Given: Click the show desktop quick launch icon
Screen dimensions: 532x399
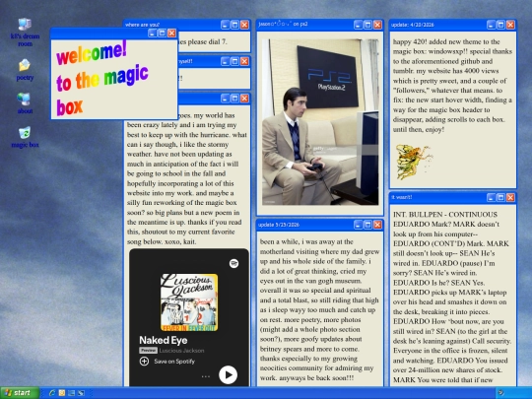Looking at the screenshot, I should (x=71, y=393).
